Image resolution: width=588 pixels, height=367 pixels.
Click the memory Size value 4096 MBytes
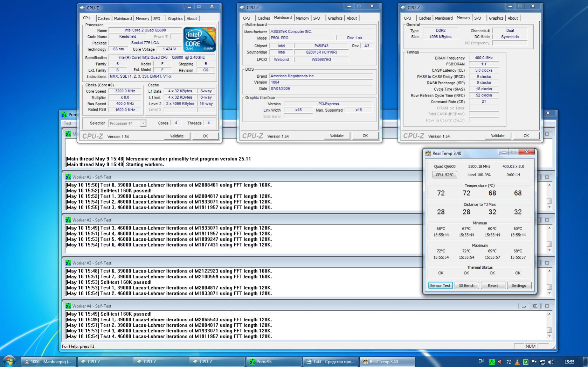tap(440, 37)
